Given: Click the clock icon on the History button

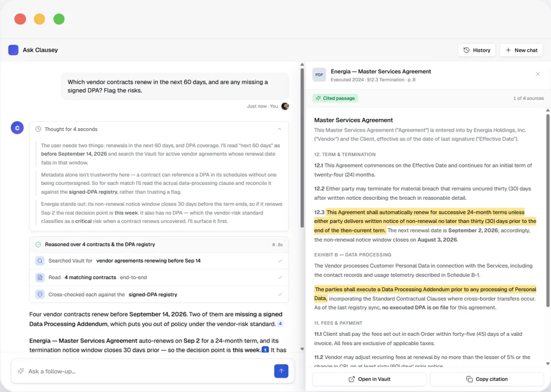Looking at the screenshot, I should coord(466,50).
